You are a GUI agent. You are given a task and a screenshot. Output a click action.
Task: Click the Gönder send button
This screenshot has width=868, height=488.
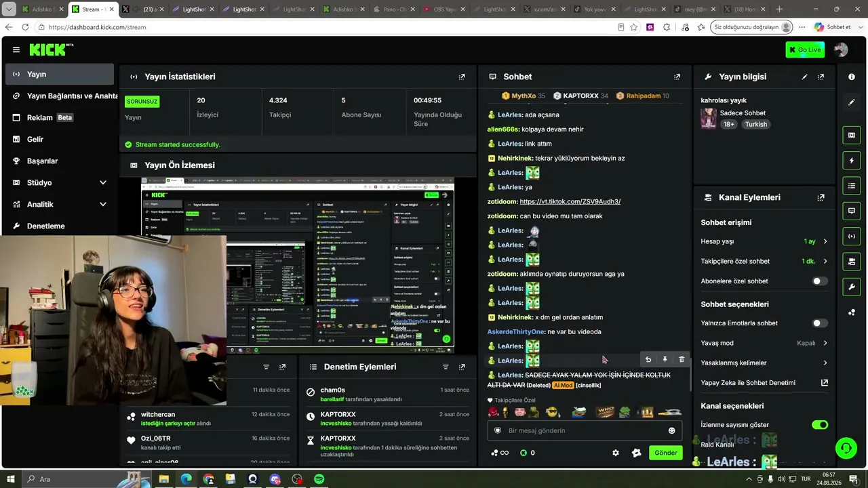[x=665, y=453]
